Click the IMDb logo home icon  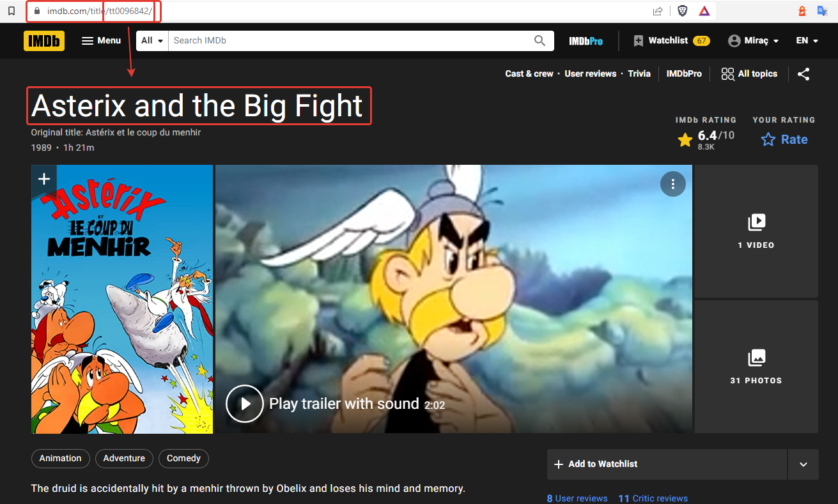44,41
